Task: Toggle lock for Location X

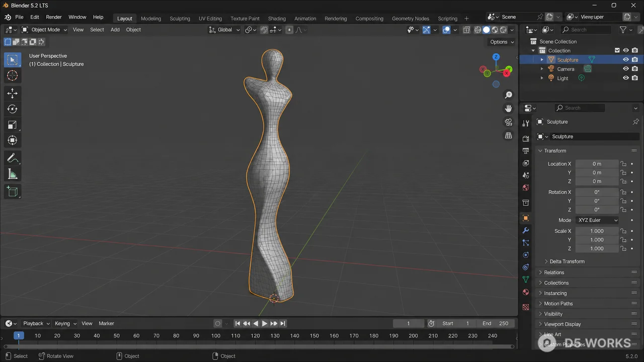Action: tap(623, 164)
